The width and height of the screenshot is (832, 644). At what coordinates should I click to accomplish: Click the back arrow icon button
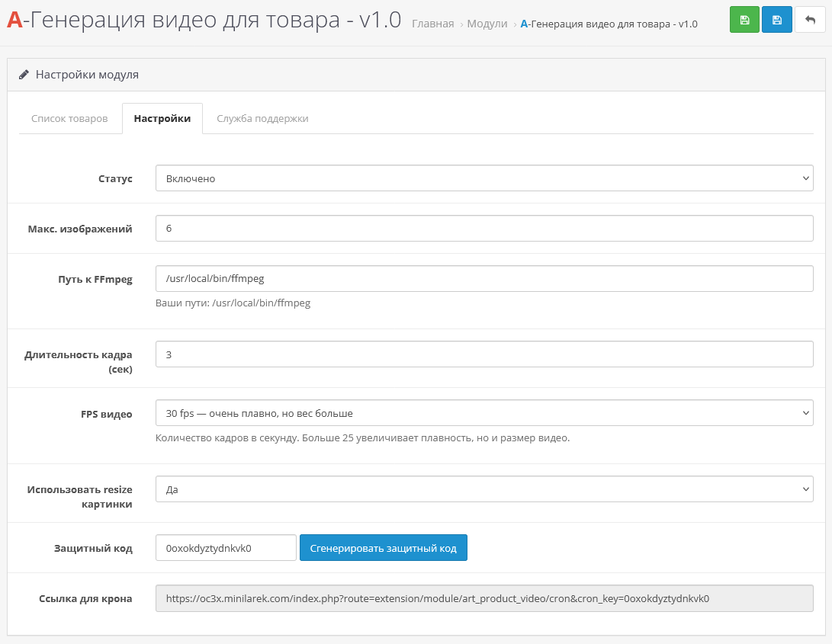(x=810, y=20)
